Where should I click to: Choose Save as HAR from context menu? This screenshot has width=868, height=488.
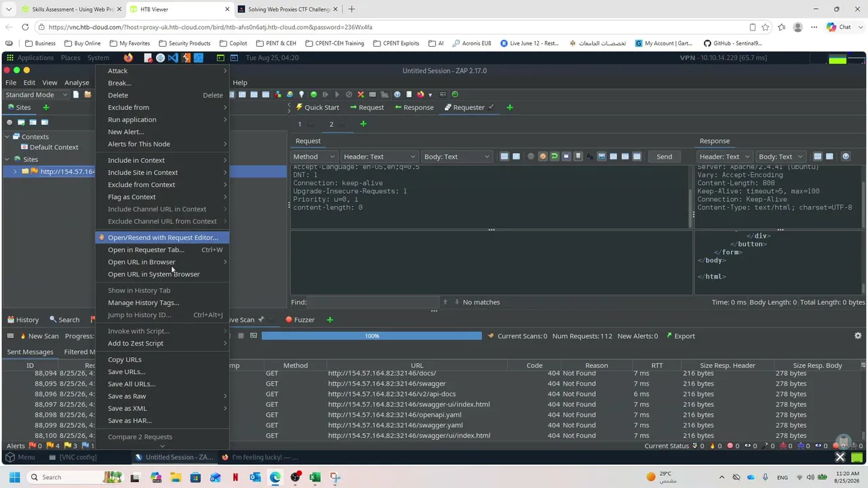coord(162,420)
